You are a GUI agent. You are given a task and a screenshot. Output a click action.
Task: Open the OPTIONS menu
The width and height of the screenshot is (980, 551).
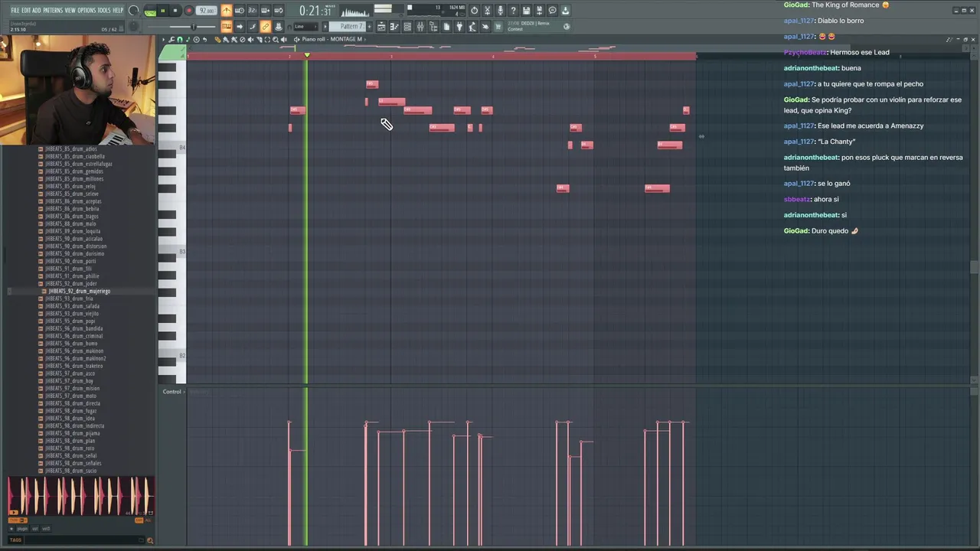tap(87, 10)
